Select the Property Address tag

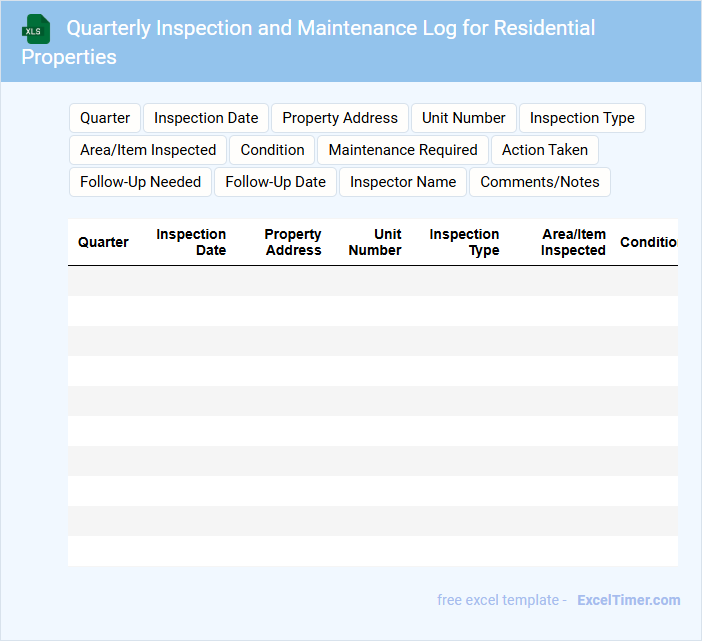click(340, 118)
